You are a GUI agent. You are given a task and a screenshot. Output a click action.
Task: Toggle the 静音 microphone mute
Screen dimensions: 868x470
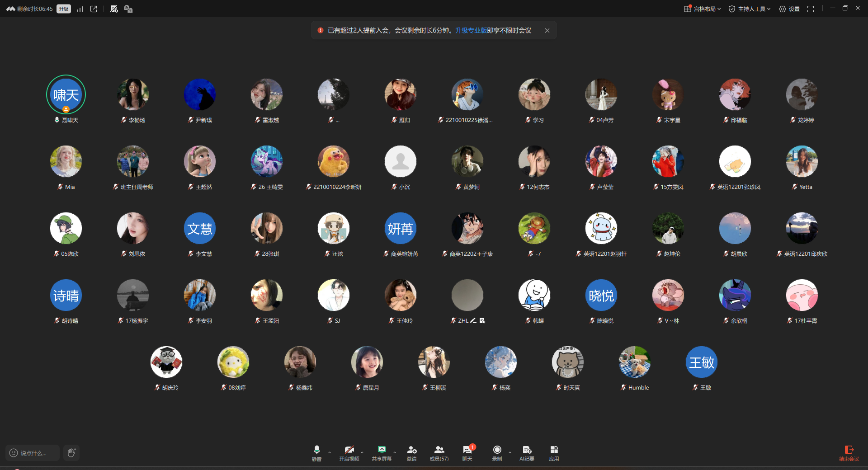(x=316, y=452)
